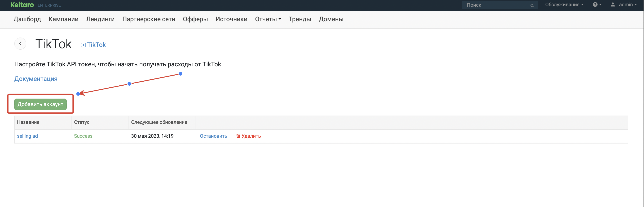
Task: Click Остановить for selling ad
Action: (x=213, y=136)
